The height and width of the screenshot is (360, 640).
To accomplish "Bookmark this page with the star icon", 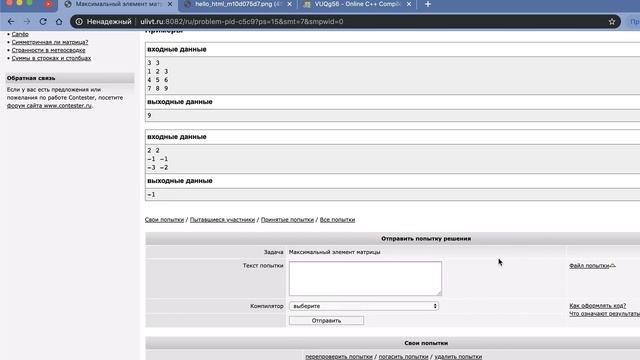I will pos(611,22).
